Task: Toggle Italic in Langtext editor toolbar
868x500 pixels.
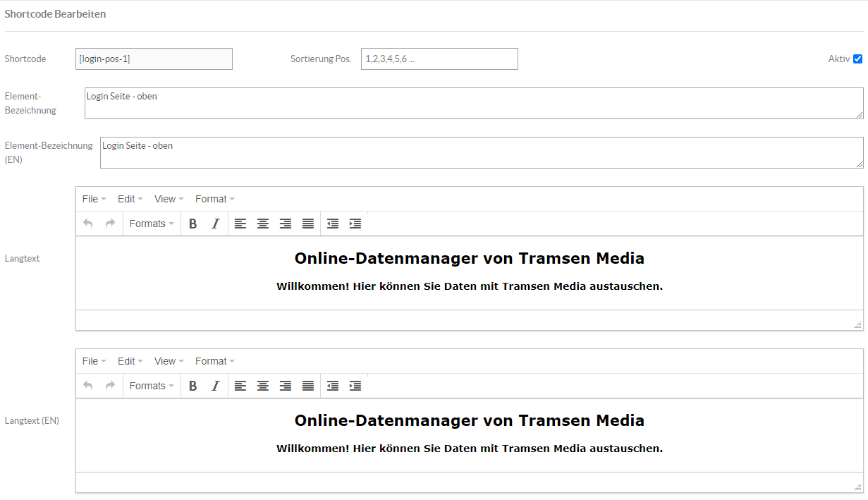Action: coord(216,224)
